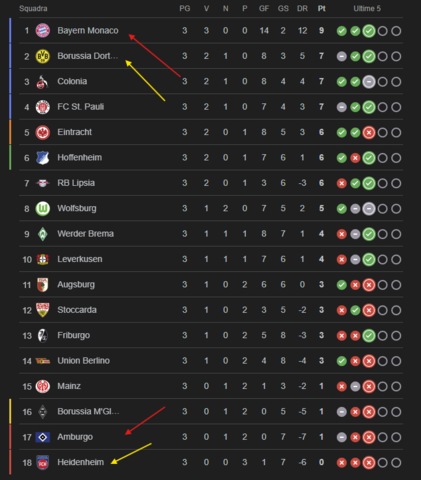The height and width of the screenshot is (480, 421).
Task: Click Eintracht's latest red loss icon
Action: click(x=369, y=133)
